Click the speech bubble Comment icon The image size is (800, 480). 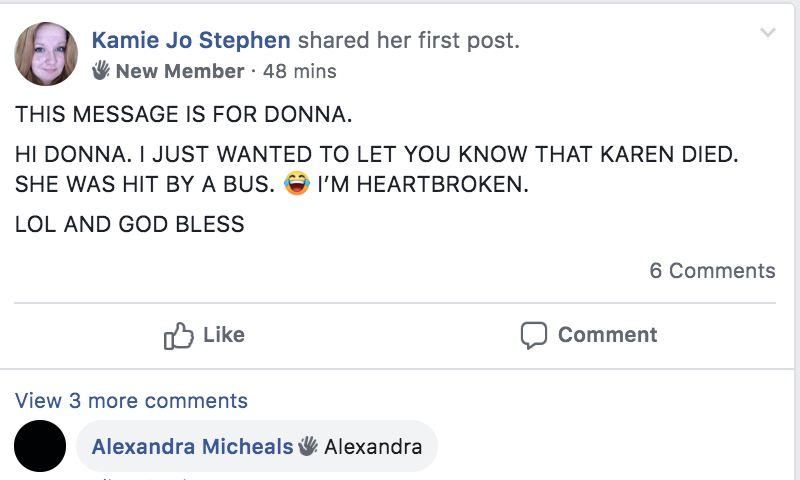click(x=534, y=336)
